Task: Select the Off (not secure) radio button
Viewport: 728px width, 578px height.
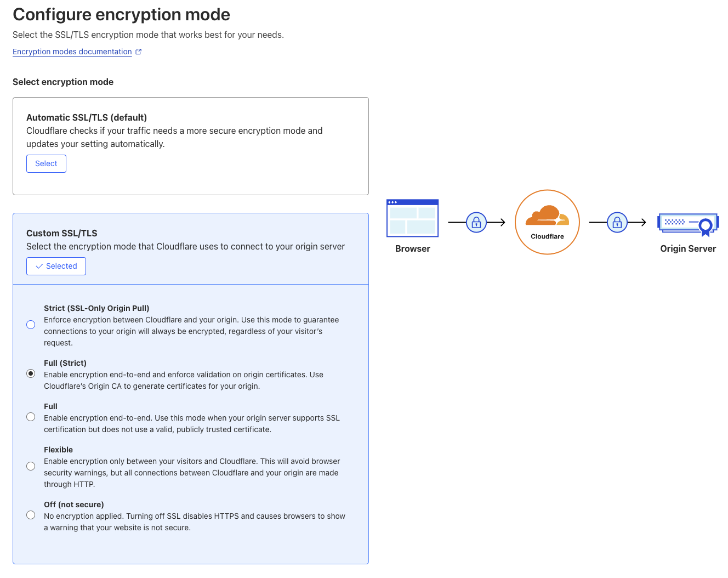Action: click(31, 515)
